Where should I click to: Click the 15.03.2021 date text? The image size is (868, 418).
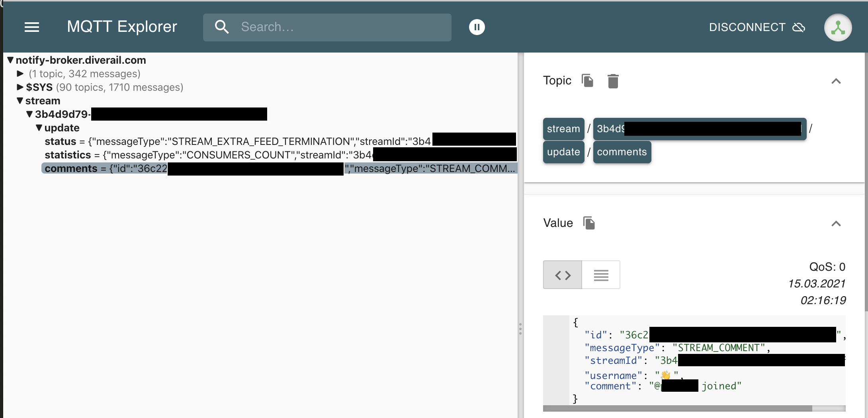coord(817,283)
